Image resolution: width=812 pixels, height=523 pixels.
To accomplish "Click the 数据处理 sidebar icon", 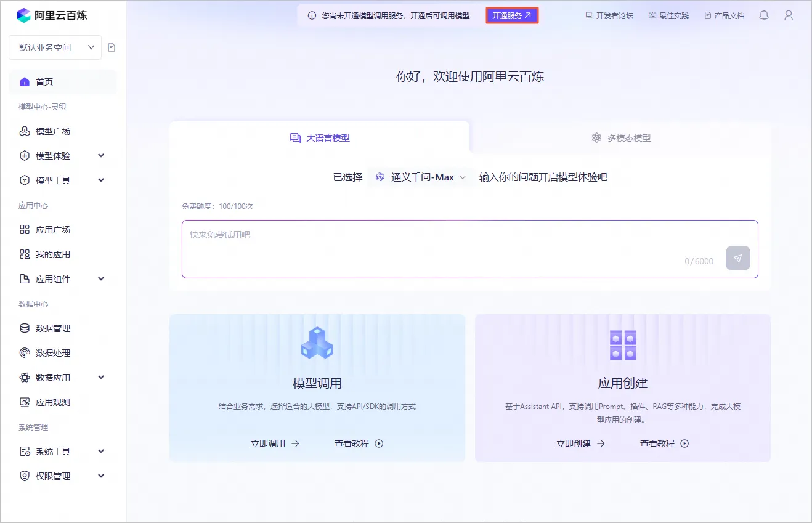I will point(25,353).
